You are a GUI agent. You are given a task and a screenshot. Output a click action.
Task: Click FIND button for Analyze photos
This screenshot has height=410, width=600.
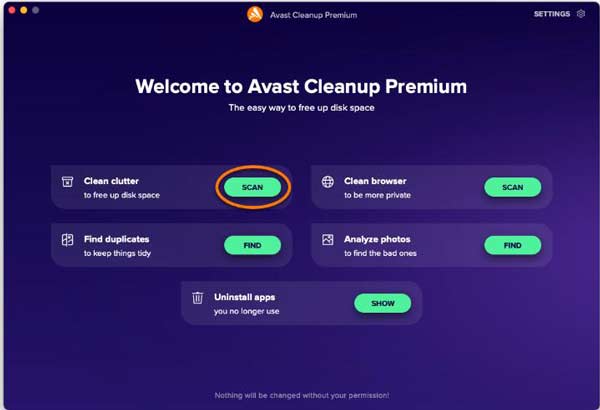[512, 245]
